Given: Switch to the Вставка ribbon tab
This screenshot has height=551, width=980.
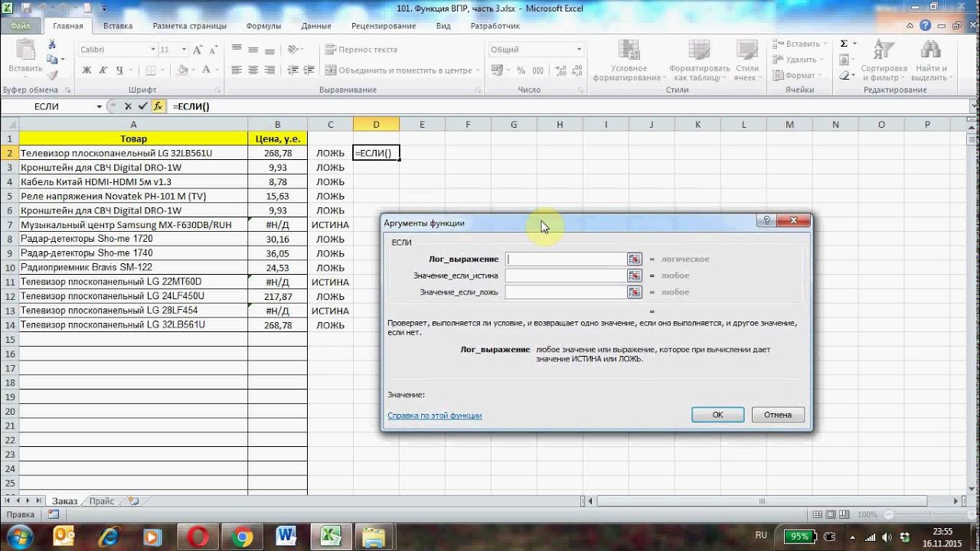Looking at the screenshot, I should (x=117, y=25).
